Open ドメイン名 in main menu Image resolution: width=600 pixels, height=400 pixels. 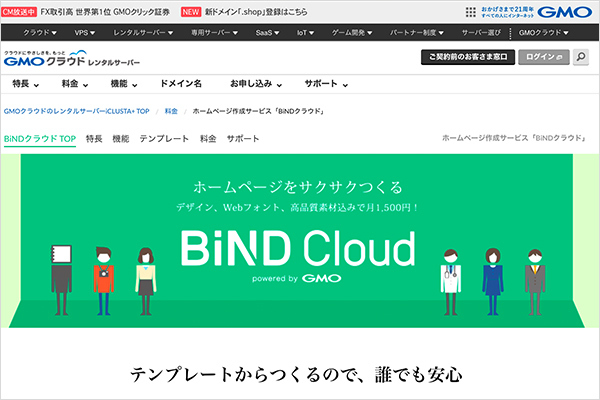pos(181,83)
